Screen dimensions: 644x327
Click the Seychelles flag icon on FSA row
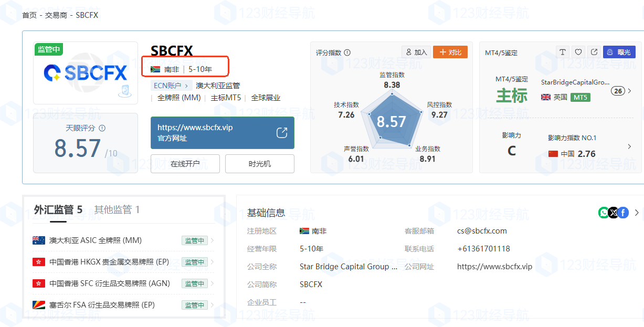click(x=38, y=305)
